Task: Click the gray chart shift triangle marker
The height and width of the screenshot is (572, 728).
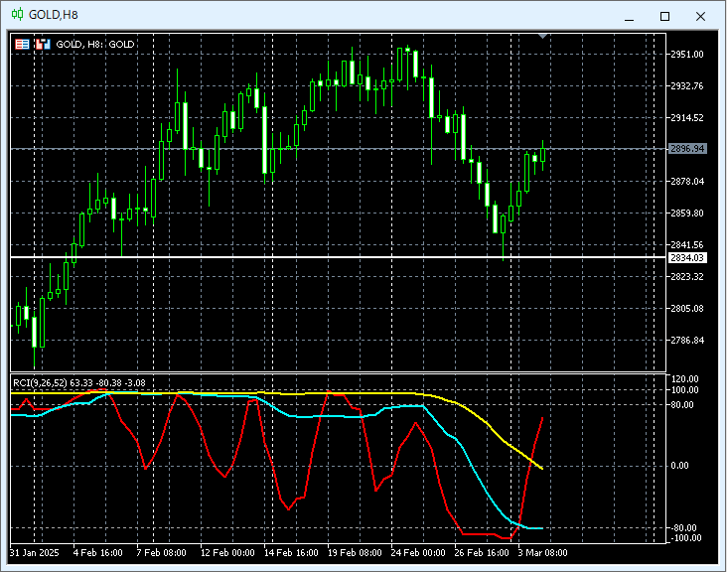Action: coord(542,36)
